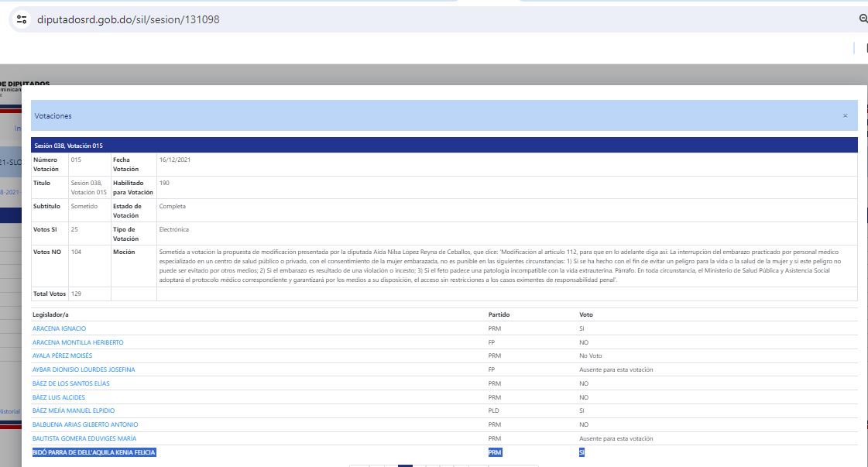Viewport: 868px width, 467px height.
Task: Click the Moción description text
Action: (x=503, y=267)
